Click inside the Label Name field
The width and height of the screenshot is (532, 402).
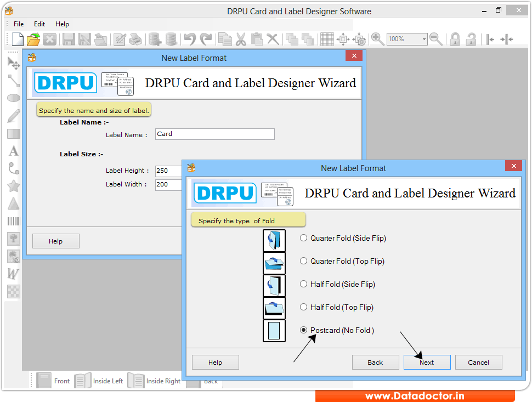click(x=214, y=134)
